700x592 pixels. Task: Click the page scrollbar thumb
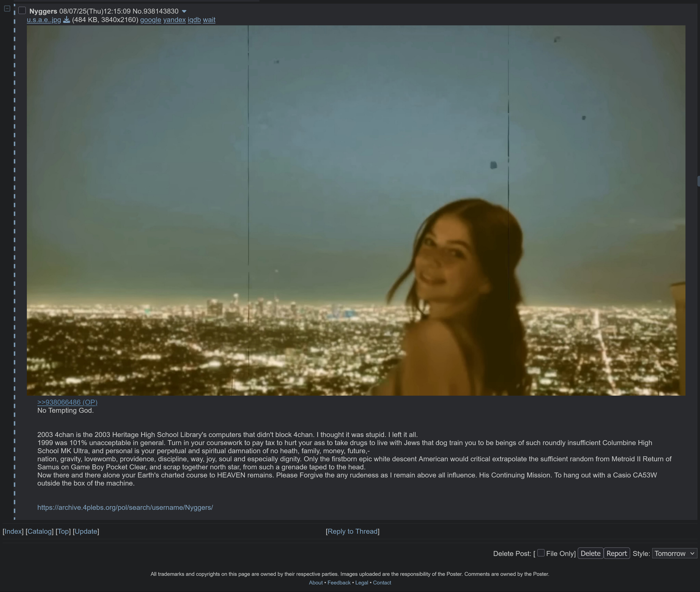[699, 181]
